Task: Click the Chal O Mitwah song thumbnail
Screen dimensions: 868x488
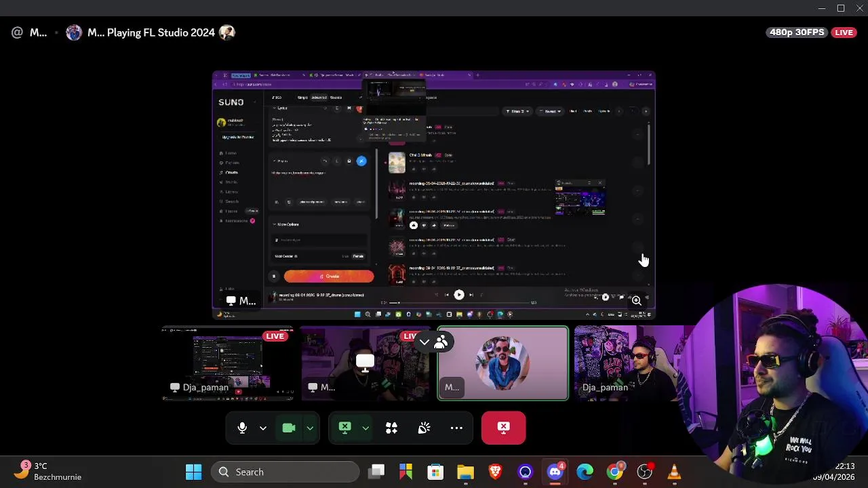Action: (397, 163)
